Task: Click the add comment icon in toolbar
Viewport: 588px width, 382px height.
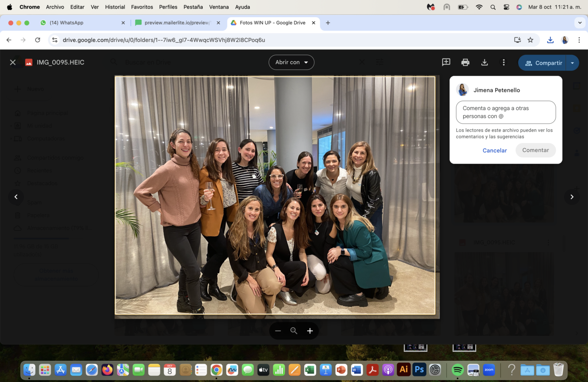Action: click(x=446, y=62)
